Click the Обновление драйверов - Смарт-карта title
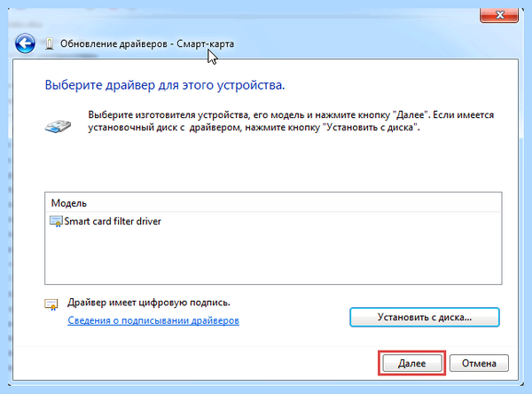This screenshot has width=532, height=394. coord(147,43)
